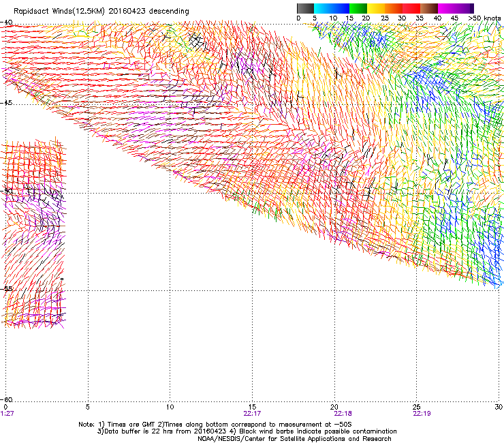Click the purple '22:17' swath time label
Image resolution: width=504 pixels, height=443 pixels.
point(252,414)
